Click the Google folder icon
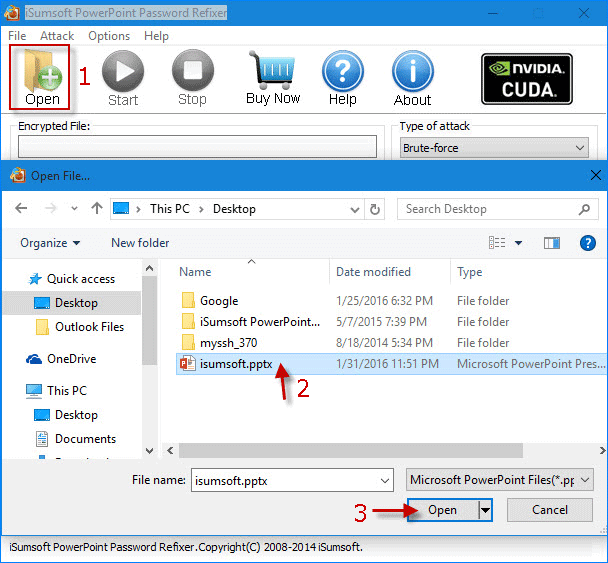Screen dimensions: 608x563 188,300
